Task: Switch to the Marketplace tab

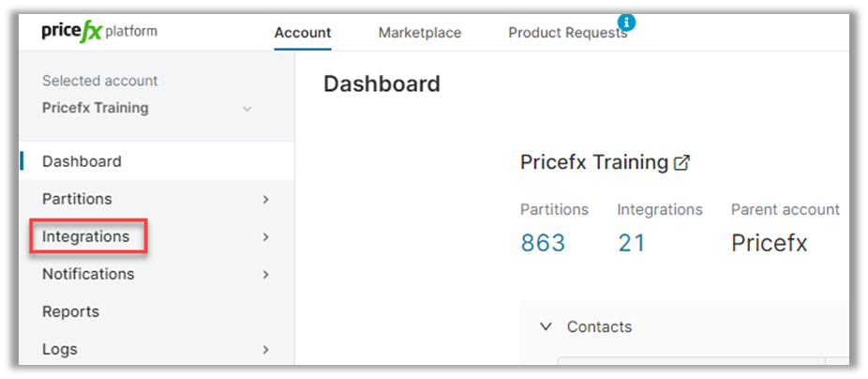Action: click(x=419, y=33)
